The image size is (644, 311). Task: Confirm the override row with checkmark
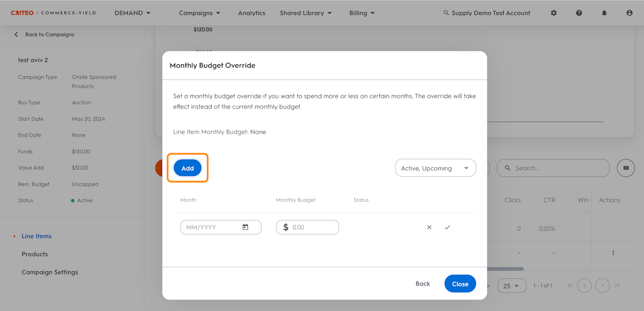coord(447,227)
